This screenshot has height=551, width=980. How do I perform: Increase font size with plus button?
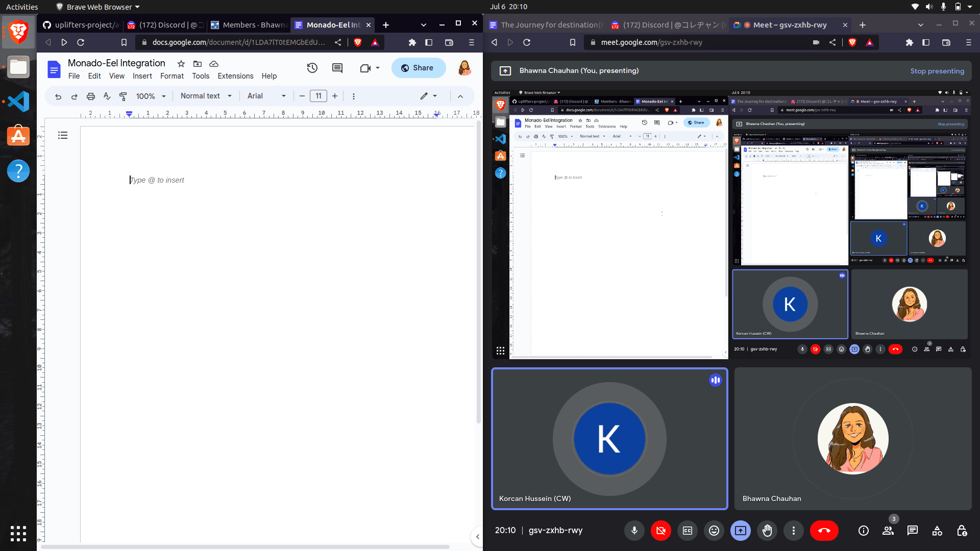coord(335,96)
